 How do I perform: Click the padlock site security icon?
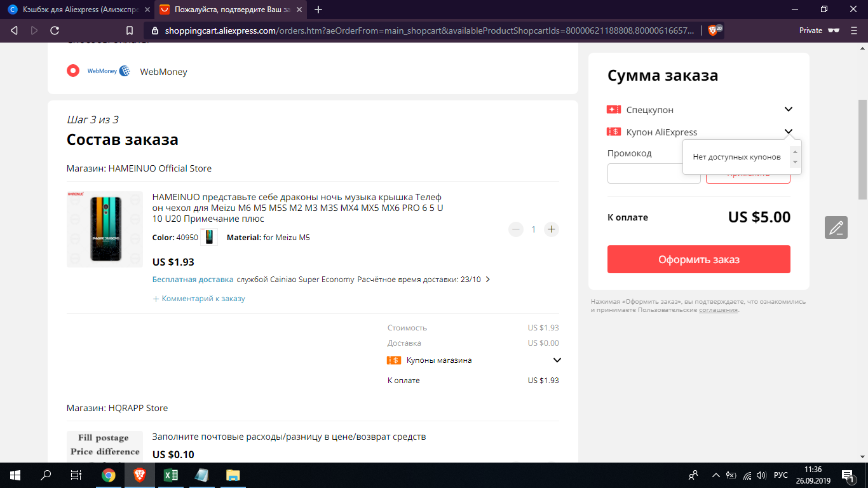pos(154,30)
